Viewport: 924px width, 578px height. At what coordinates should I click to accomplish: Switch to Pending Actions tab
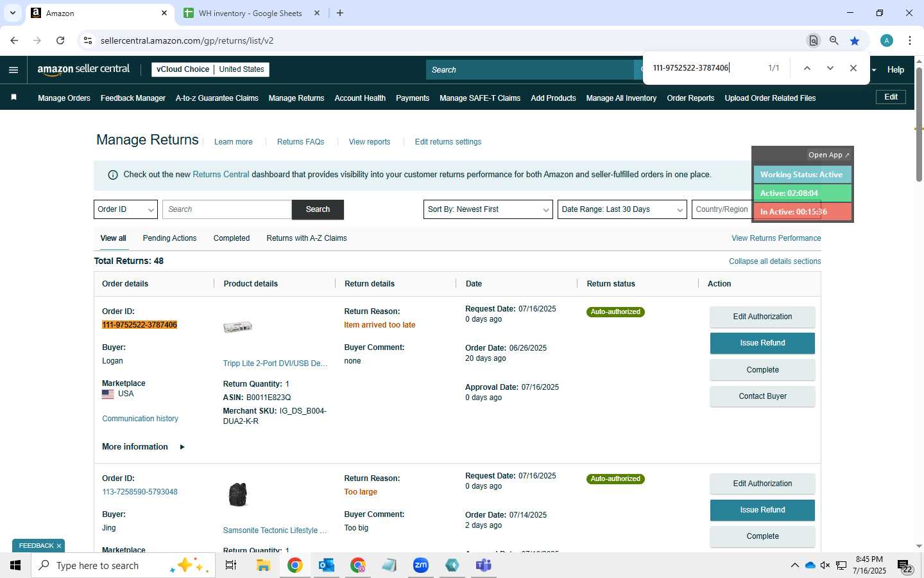(x=169, y=238)
